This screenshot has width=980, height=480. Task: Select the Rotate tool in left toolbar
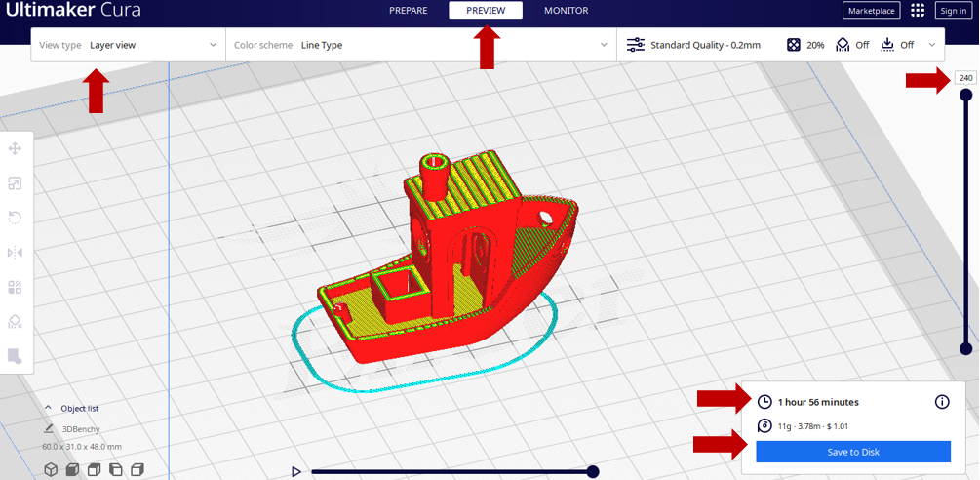(x=15, y=218)
